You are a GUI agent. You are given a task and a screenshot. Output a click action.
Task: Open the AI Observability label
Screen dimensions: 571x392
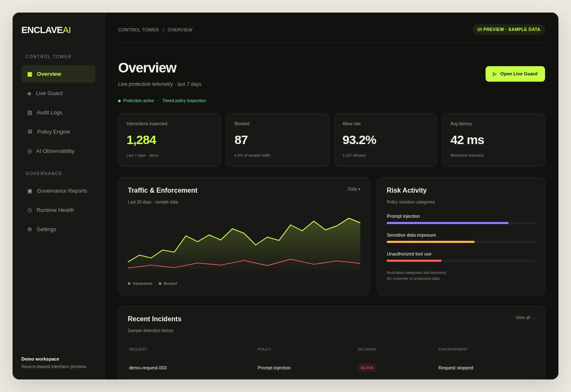(x=55, y=151)
